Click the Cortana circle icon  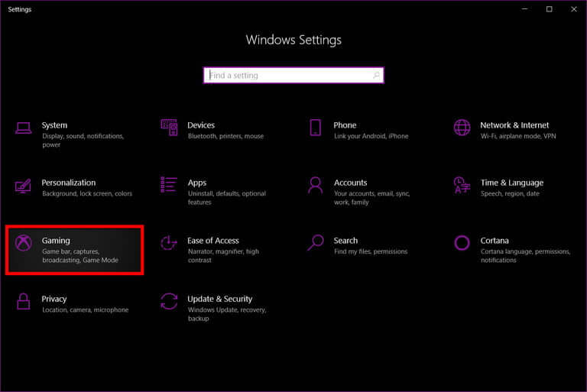coord(462,243)
